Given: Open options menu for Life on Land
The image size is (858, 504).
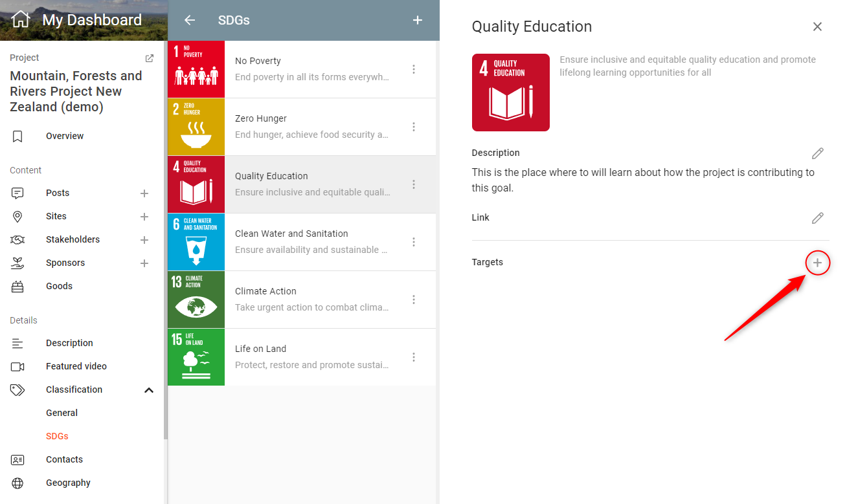Looking at the screenshot, I should tap(414, 357).
